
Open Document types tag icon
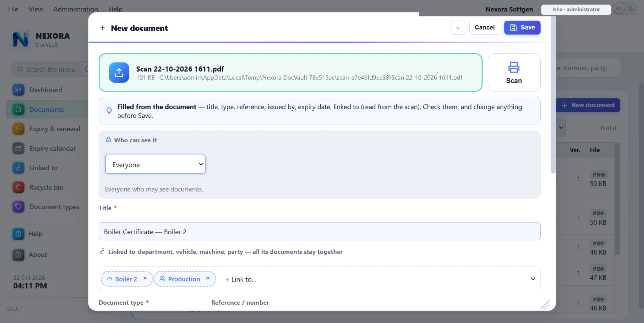point(18,207)
